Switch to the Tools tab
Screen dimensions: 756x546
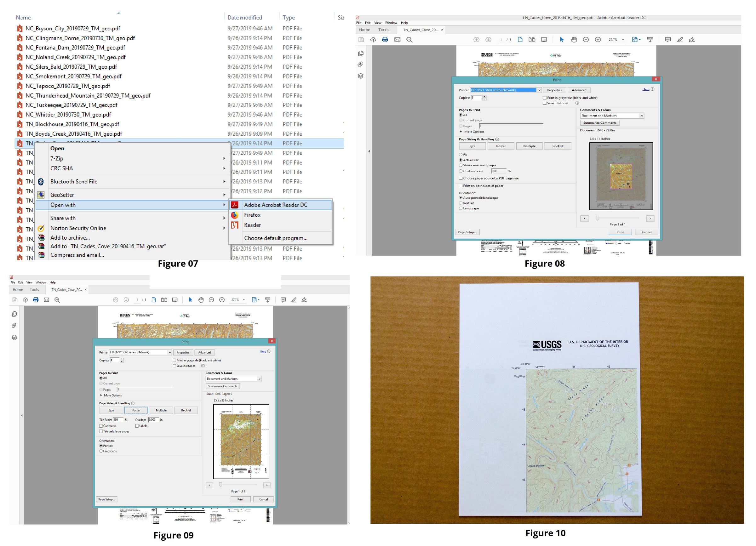383,30
